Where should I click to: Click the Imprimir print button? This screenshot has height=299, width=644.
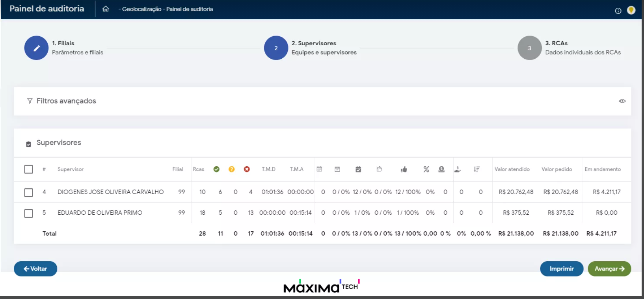[x=562, y=269]
